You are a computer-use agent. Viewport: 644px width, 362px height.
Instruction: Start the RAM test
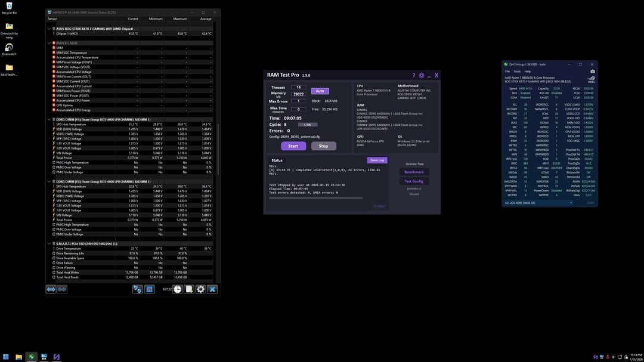(x=293, y=146)
